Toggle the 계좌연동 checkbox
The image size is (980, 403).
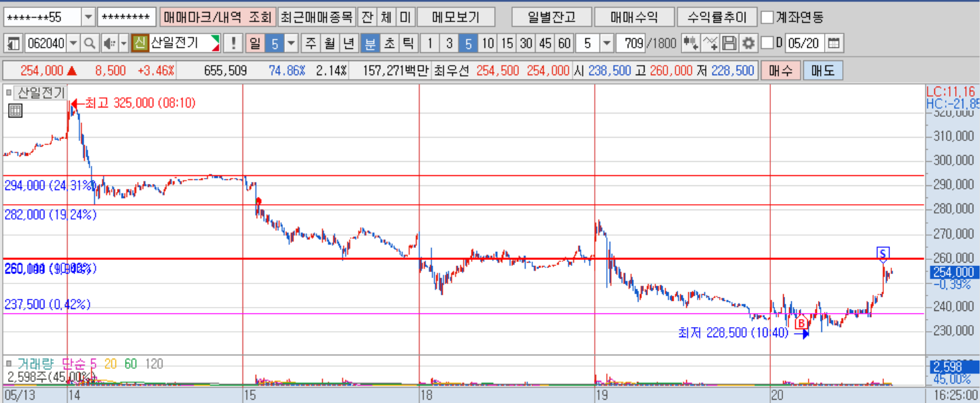[x=767, y=17]
